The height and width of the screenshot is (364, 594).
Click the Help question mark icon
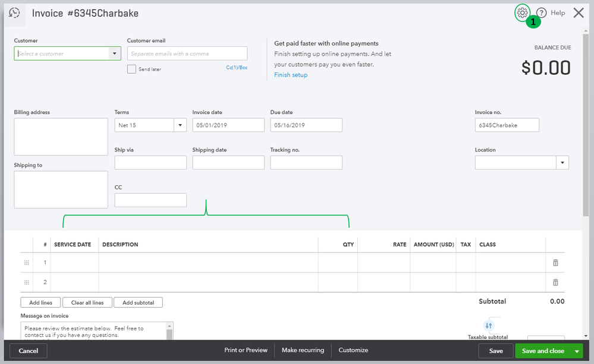541,13
